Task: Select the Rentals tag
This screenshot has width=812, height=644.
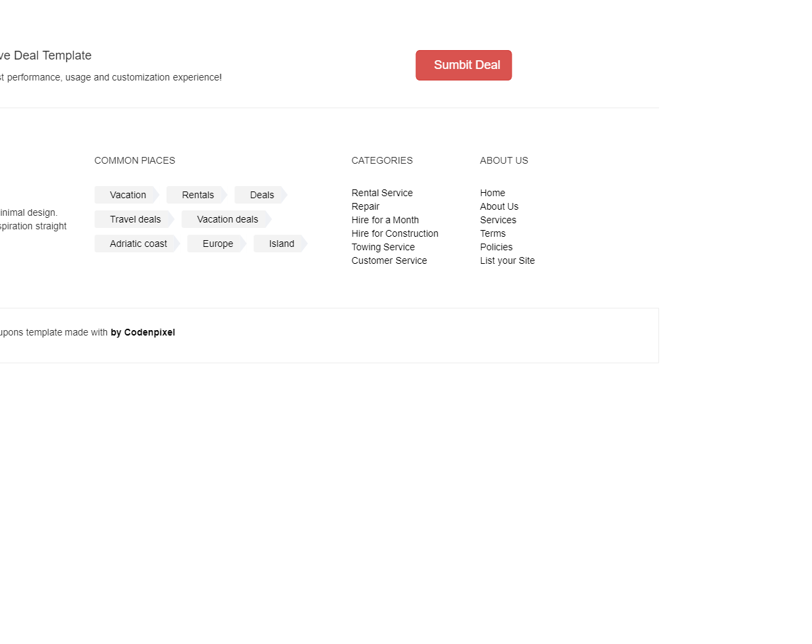Action: 198,195
